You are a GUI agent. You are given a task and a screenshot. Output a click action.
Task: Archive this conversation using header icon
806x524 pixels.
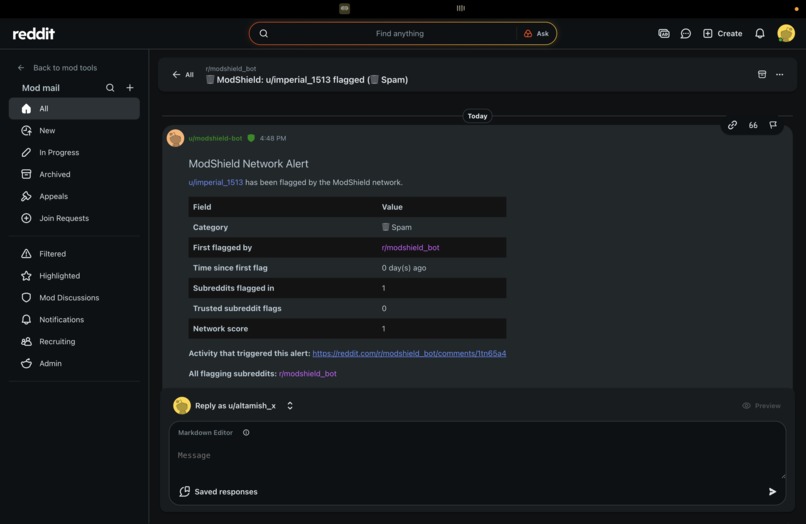coord(762,75)
